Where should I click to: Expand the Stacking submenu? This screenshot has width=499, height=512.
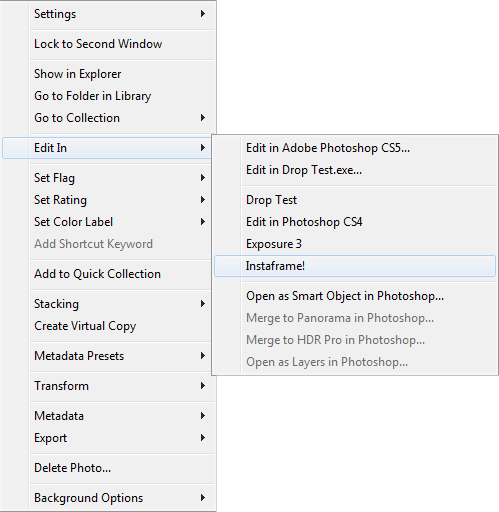(108, 304)
